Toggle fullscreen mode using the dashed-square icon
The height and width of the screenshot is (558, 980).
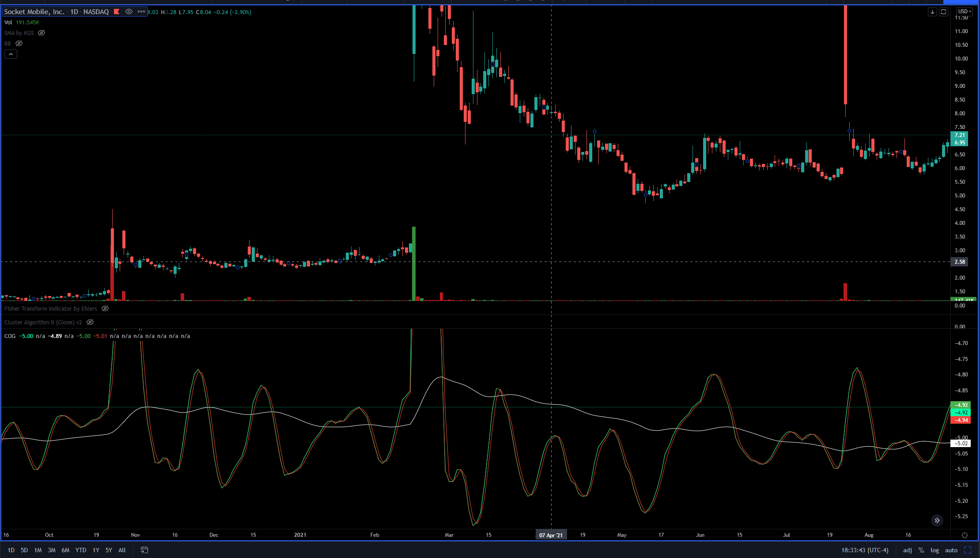click(968, 550)
